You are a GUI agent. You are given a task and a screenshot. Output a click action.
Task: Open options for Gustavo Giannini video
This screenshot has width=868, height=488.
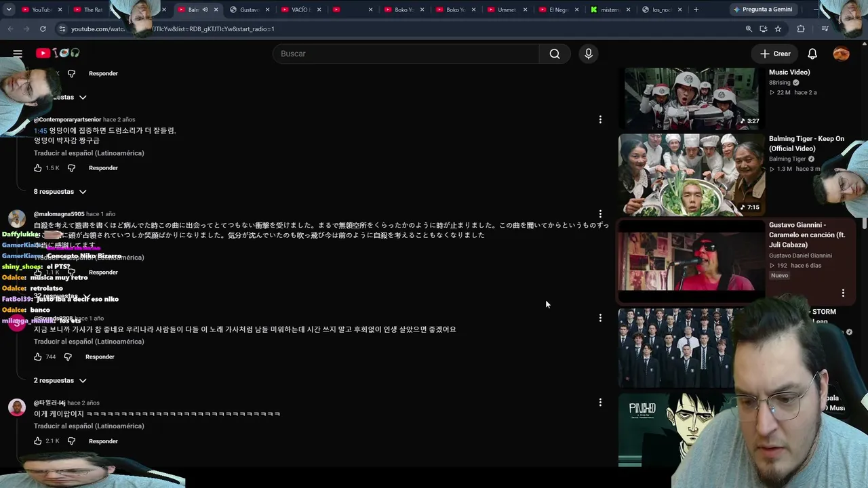843,293
